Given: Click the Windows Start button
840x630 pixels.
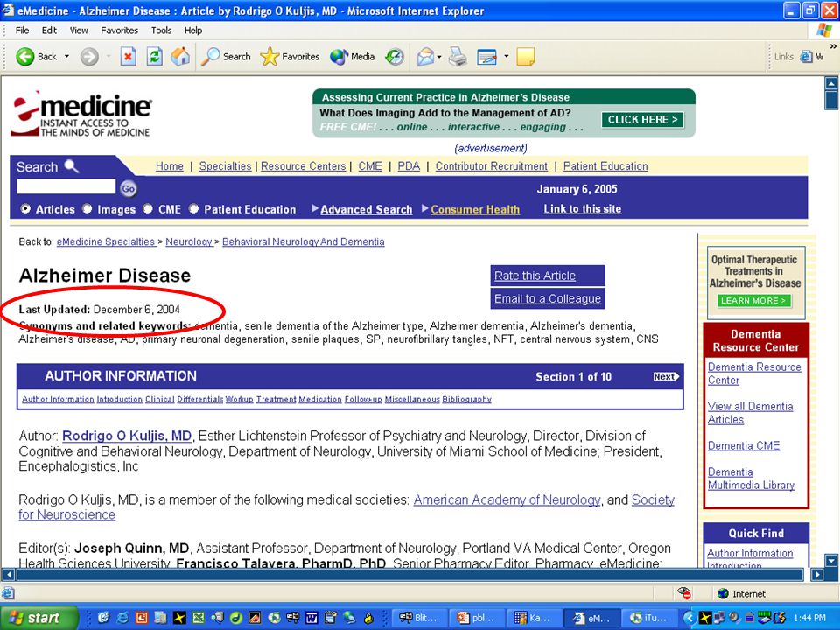Looking at the screenshot, I should (x=38, y=618).
